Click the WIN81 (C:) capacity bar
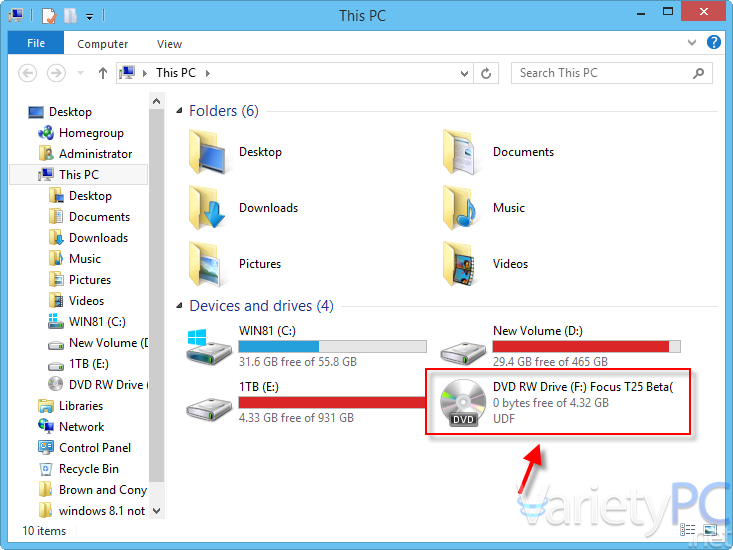 [332, 346]
